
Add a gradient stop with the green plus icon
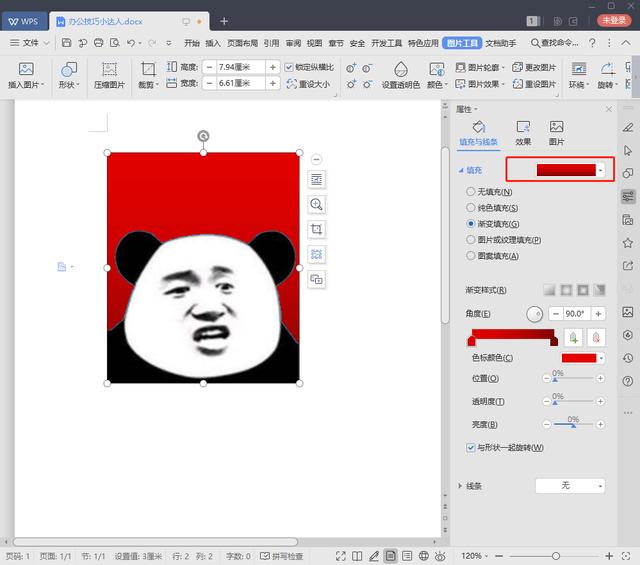tap(575, 339)
